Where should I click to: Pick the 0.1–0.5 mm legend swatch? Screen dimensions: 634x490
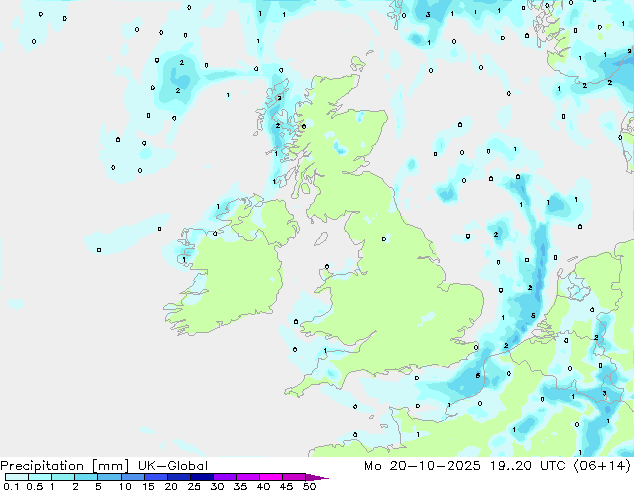pos(17,477)
